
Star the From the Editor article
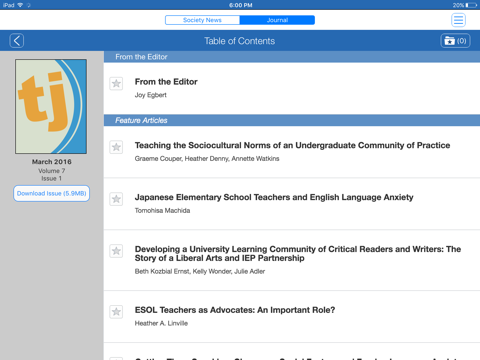pyautogui.click(x=116, y=83)
